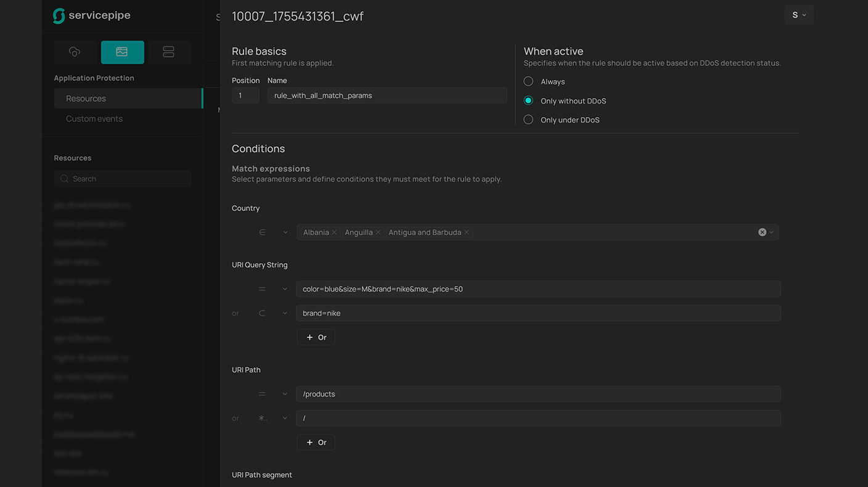
Task: Click the rule Name input field
Action: coord(387,96)
